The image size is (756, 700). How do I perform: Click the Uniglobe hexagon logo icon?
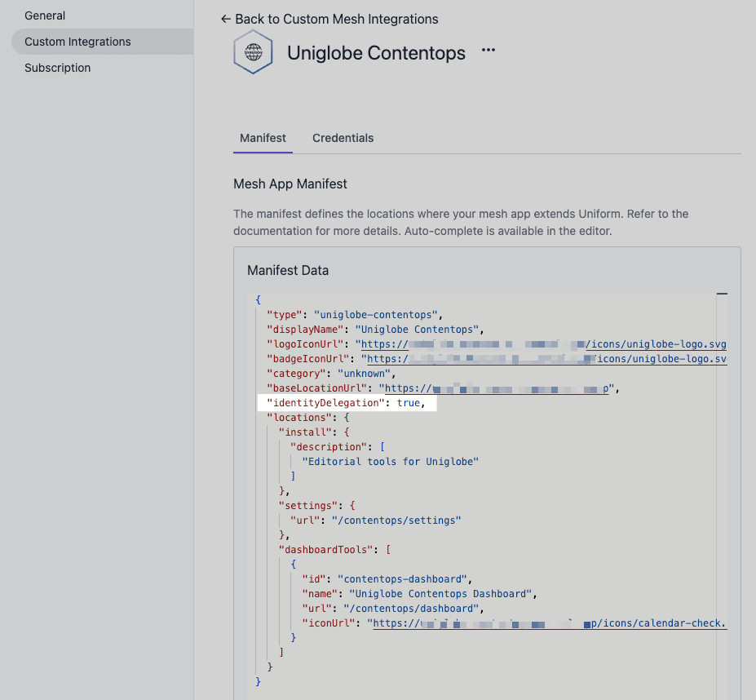pyautogui.click(x=253, y=51)
